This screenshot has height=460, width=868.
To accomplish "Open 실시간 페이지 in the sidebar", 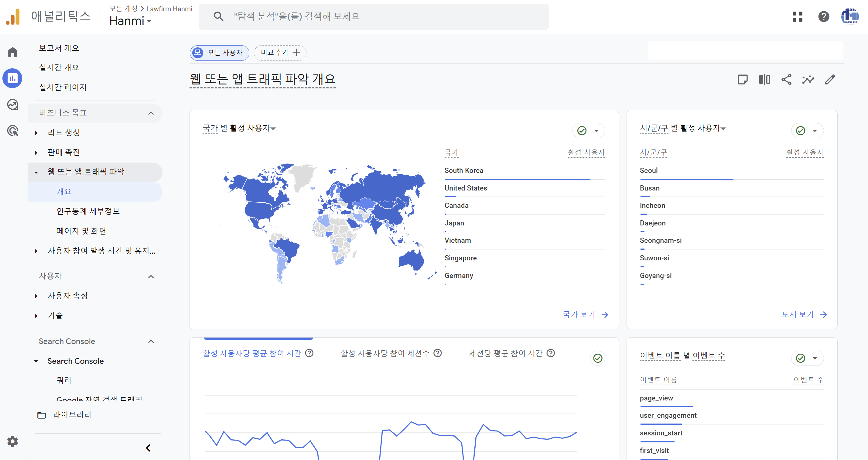I will [x=63, y=87].
